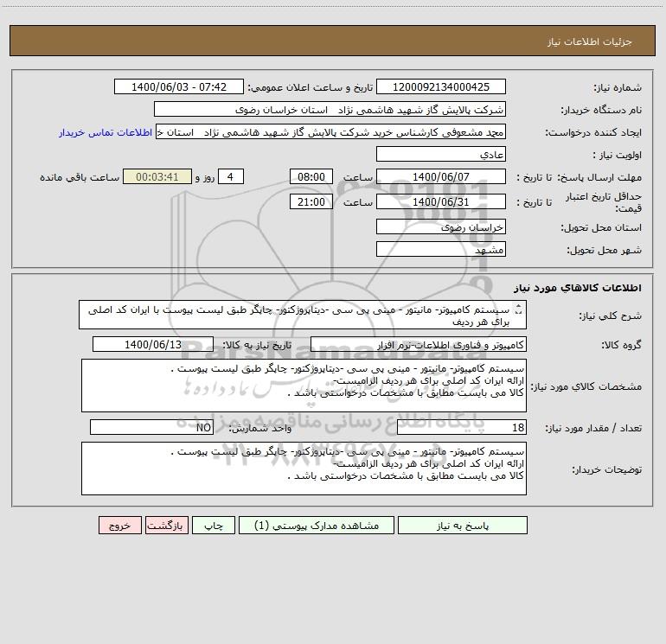This screenshot has width=666, height=644.
Task: Click the 'شرح کلی نیاز:' label
Action: click(x=611, y=316)
